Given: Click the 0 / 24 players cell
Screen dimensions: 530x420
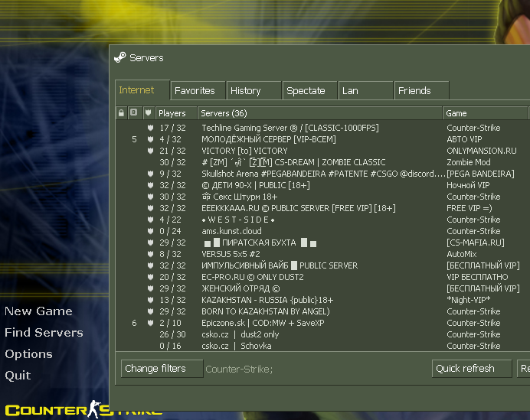Looking at the screenshot, I should (170, 231).
